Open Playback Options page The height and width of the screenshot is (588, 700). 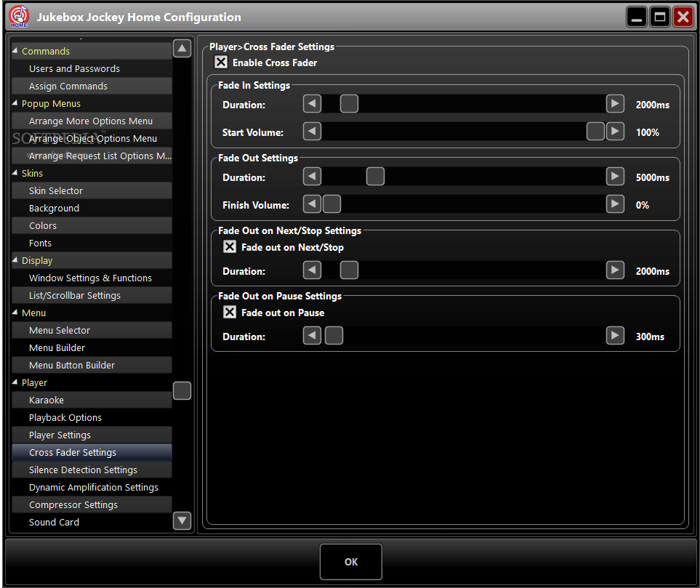coord(92,417)
